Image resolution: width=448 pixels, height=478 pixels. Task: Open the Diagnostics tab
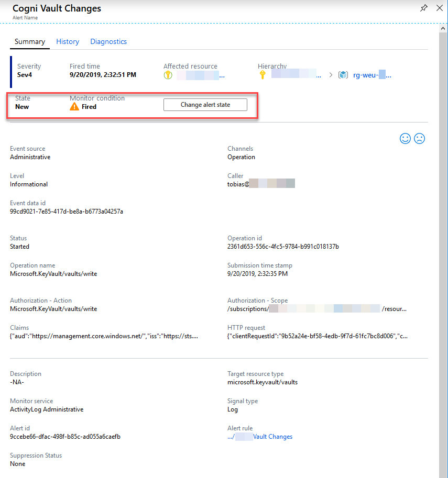(x=108, y=42)
